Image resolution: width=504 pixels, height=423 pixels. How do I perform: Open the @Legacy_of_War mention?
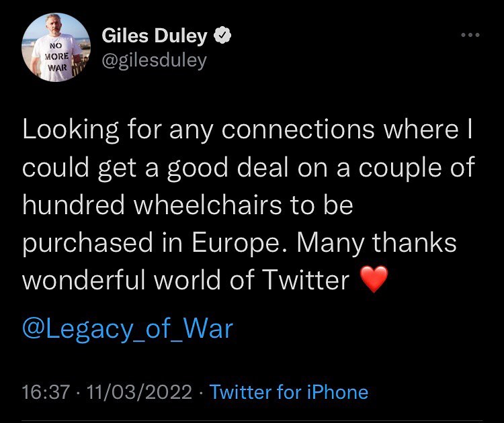tap(128, 329)
